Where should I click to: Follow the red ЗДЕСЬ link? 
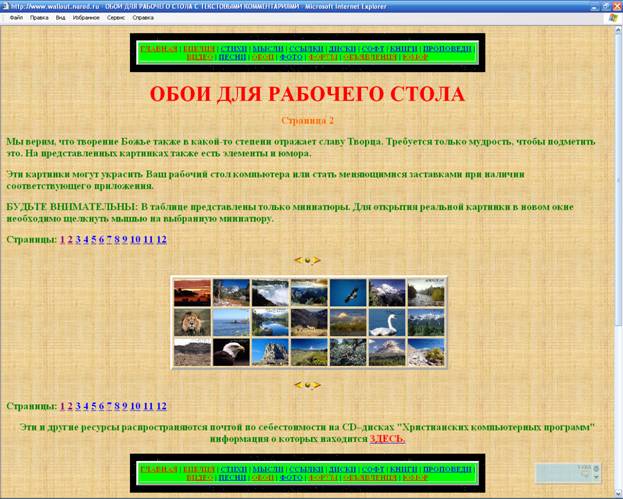coord(387,439)
